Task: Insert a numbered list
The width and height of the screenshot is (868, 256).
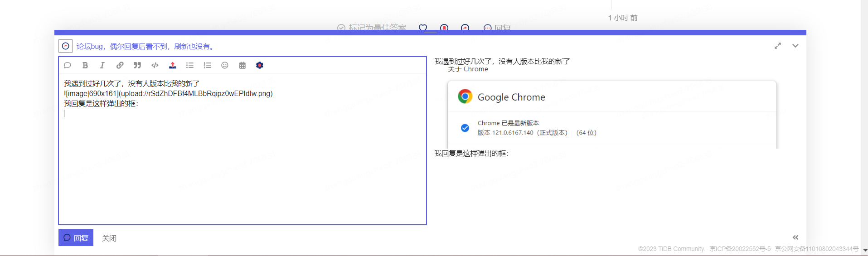Action: tap(208, 65)
